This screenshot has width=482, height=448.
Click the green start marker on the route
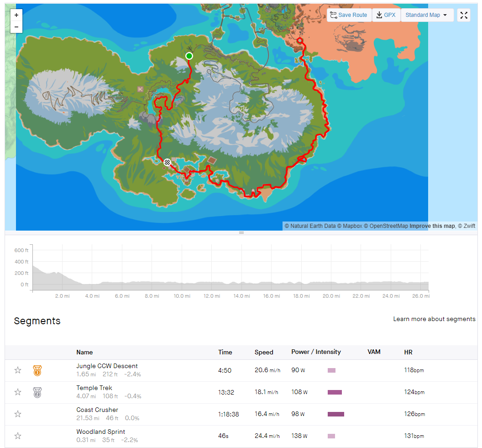tap(189, 56)
